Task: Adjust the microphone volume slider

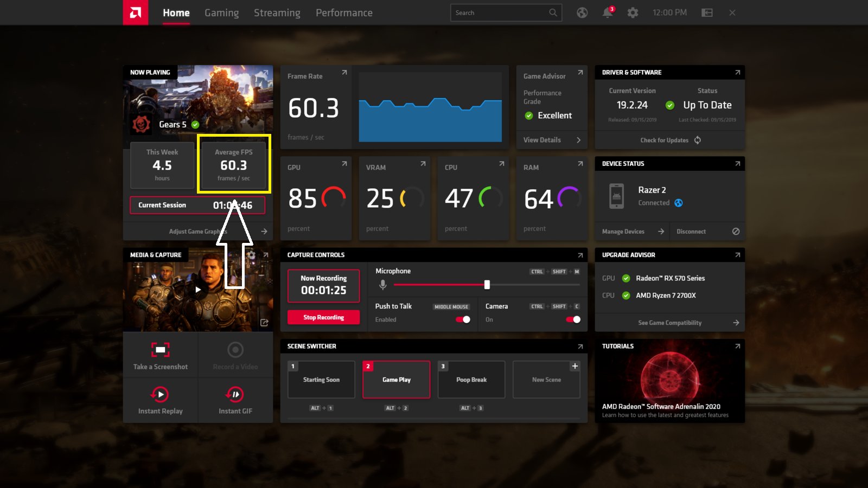Action: pos(487,284)
